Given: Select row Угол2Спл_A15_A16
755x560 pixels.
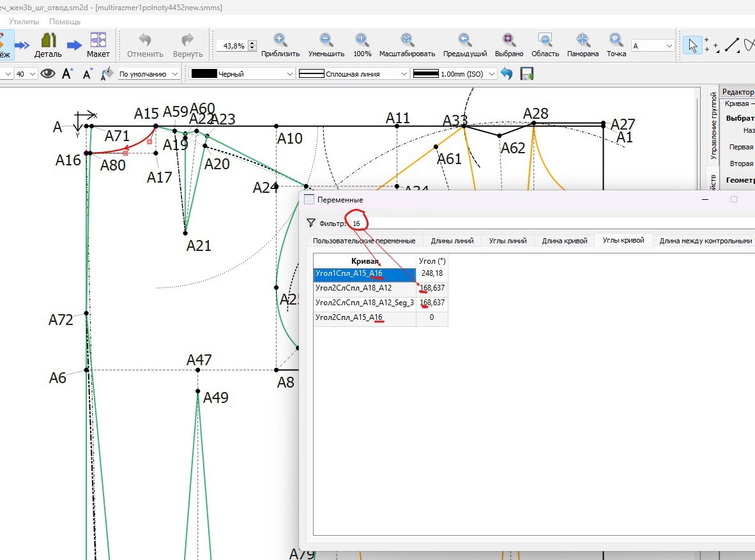Looking at the screenshot, I should pos(365,317).
